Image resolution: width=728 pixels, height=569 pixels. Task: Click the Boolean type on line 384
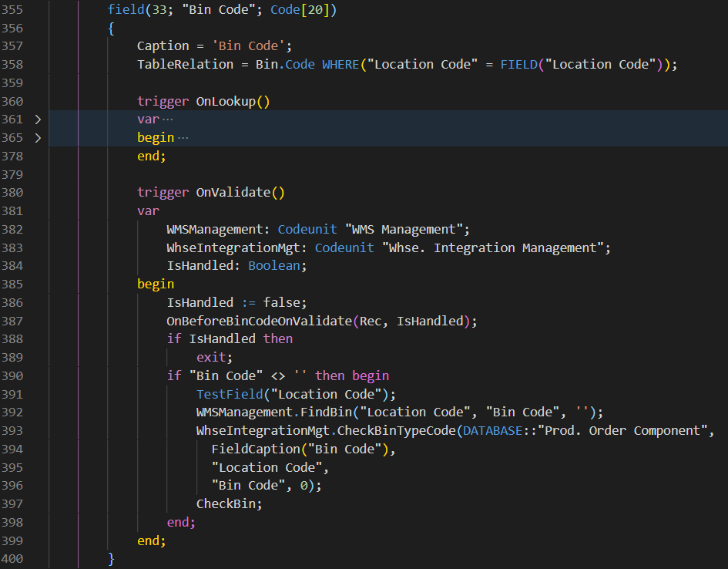pos(274,266)
